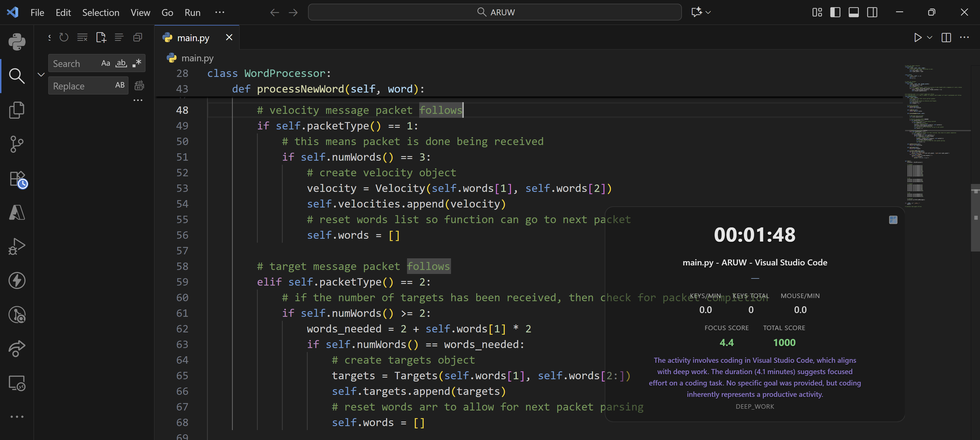Open new search editor
This screenshot has height=440, width=980.
coord(101,37)
